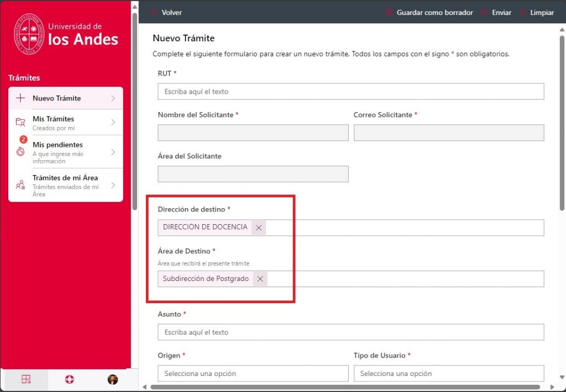Image resolution: width=566 pixels, height=392 pixels.
Task: Open the help lifebuoy icon
Action: pyautogui.click(x=69, y=379)
